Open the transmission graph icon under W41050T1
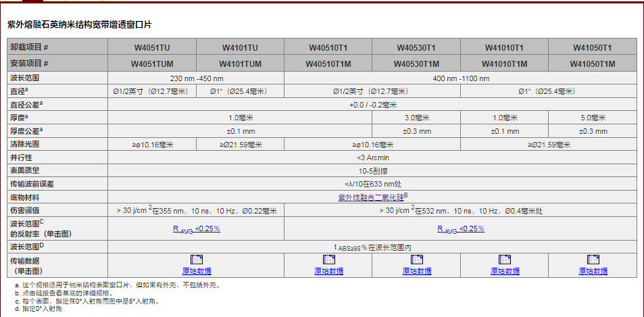 coord(593,260)
